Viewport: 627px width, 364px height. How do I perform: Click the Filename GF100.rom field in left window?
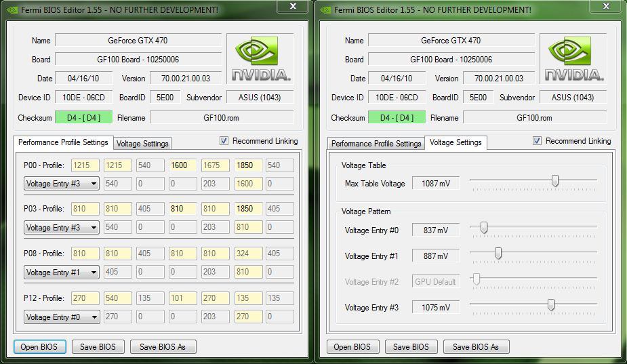(222, 117)
